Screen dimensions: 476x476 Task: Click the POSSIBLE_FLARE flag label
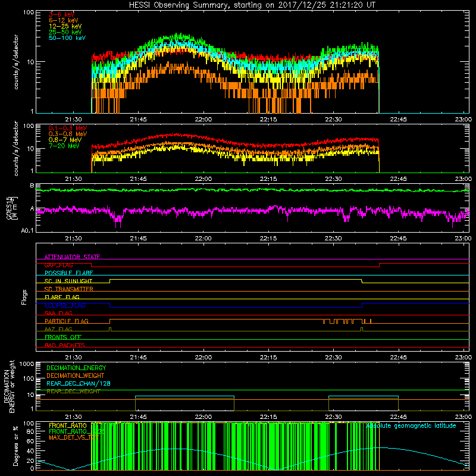coord(68,273)
